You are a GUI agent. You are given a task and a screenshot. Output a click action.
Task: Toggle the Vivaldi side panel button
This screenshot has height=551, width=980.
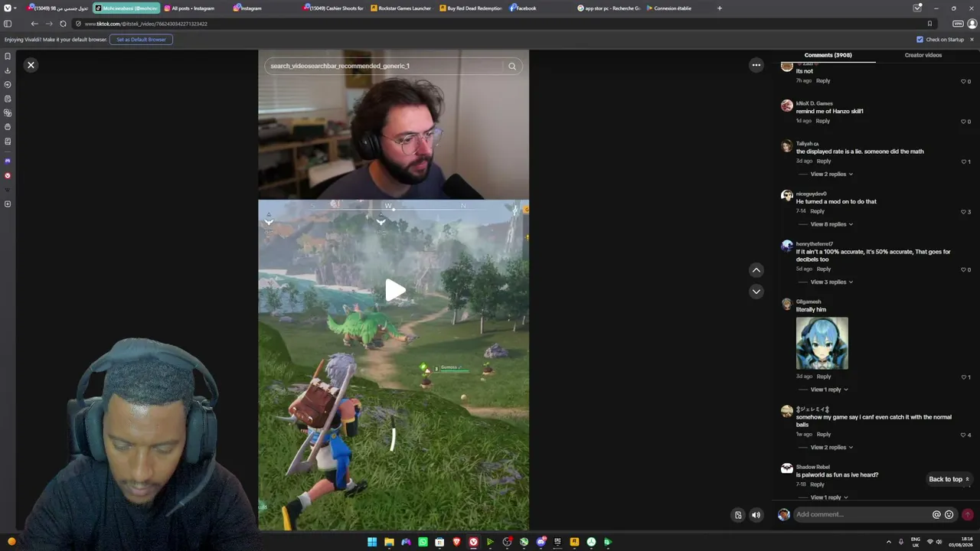(8, 24)
